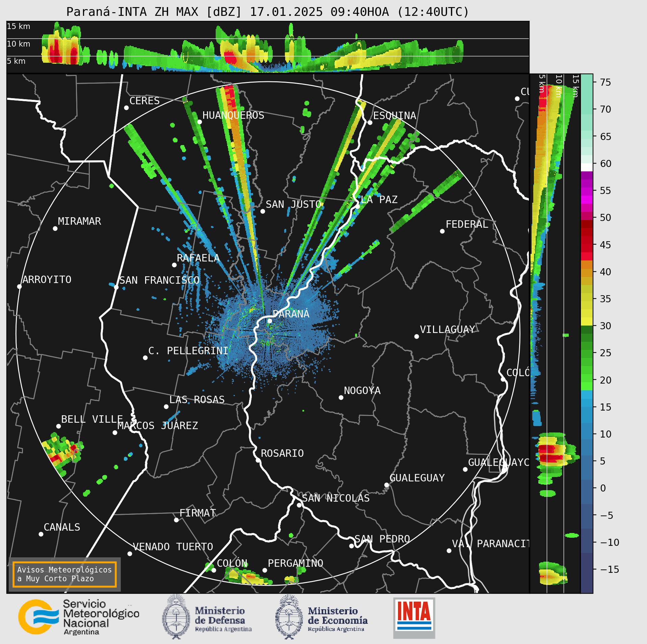This screenshot has height=644, width=647.
Task: Click the −15 value on the dBZ scale
Action: [x=610, y=569]
